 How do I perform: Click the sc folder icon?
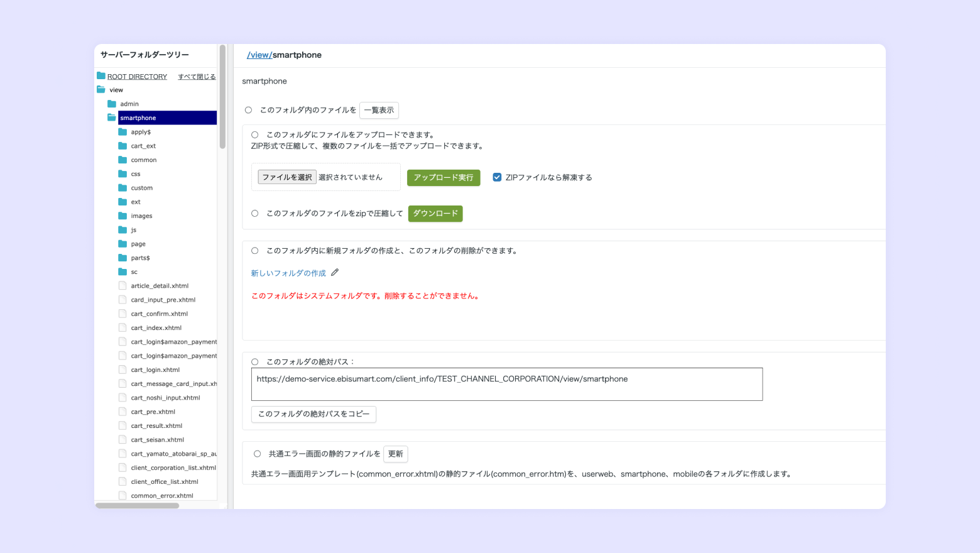[122, 271]
